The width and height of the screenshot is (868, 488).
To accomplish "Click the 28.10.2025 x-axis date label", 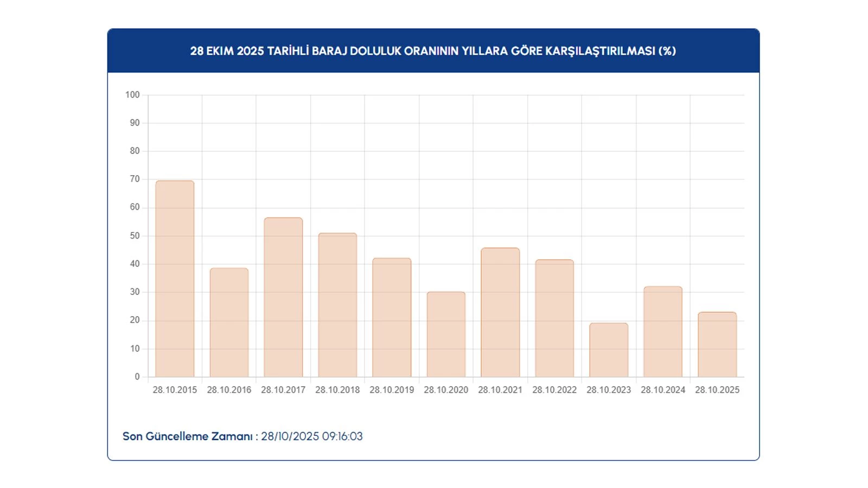I will point(717,390).
